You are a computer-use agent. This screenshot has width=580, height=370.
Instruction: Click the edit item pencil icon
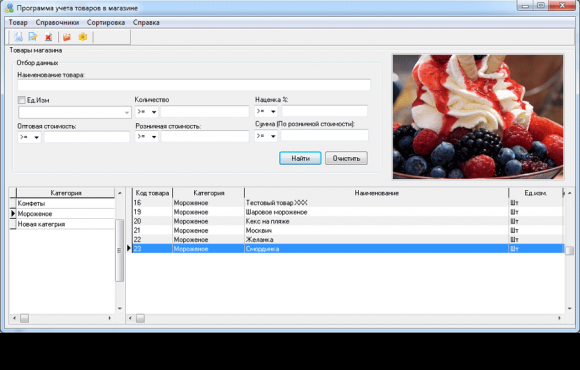[33, 37]
